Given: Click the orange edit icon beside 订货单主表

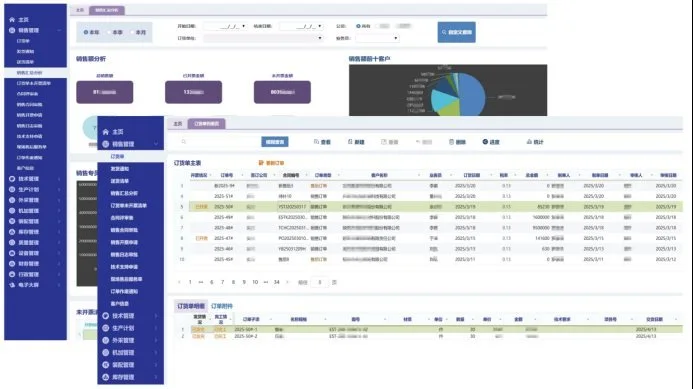Looking at the screenshot, I should pyautogui.click(x=261, y=163).
